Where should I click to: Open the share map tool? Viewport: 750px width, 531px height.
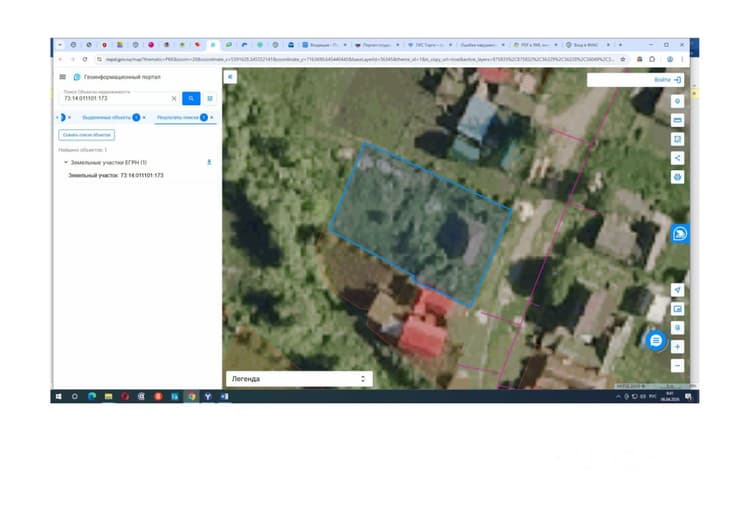click(677, 158)
